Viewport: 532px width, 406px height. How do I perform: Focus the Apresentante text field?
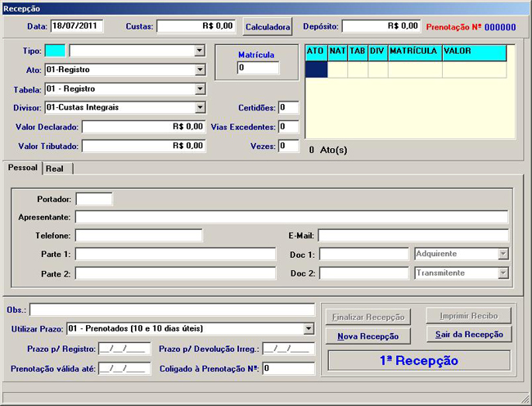point(291,217)
